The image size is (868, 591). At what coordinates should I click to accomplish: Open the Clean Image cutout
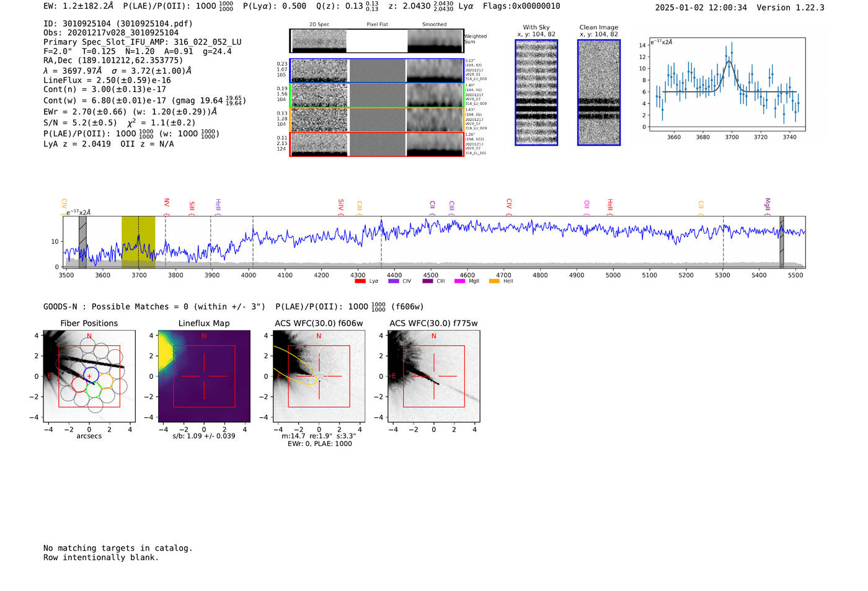[x=599, y=92]
